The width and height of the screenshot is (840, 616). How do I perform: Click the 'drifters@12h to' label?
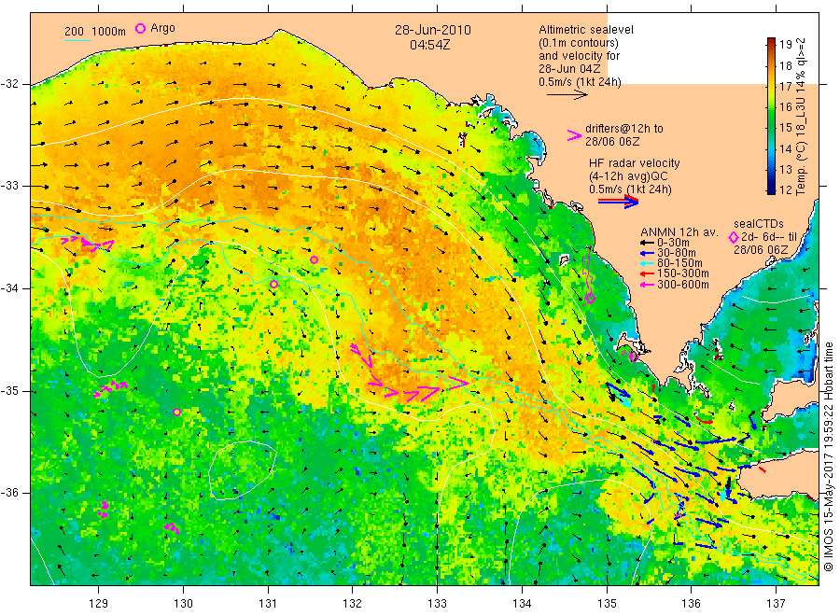click(x=624, y=129)
